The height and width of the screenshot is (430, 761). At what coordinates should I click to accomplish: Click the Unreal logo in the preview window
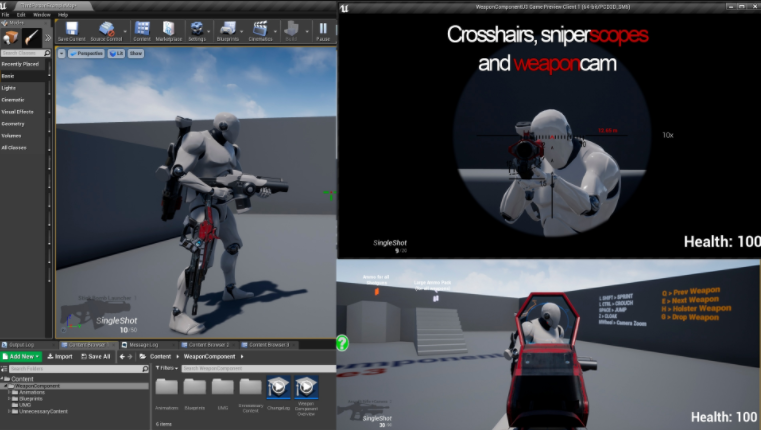coord(345,8)
